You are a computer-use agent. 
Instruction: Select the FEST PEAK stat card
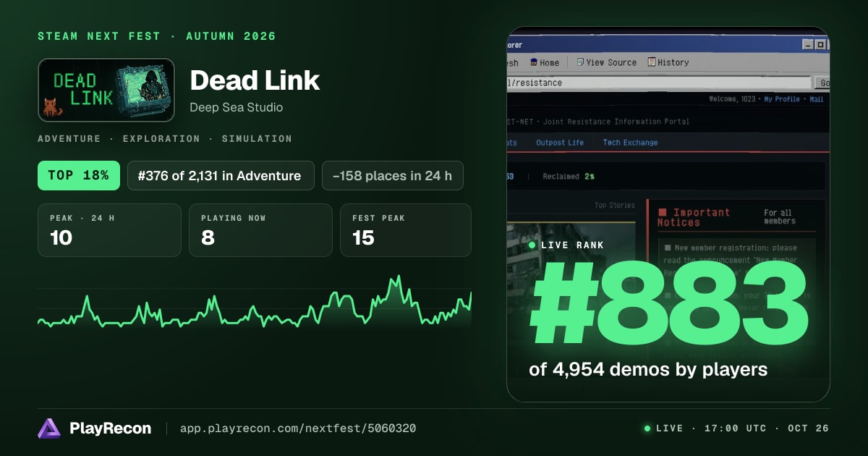point(406,230)
